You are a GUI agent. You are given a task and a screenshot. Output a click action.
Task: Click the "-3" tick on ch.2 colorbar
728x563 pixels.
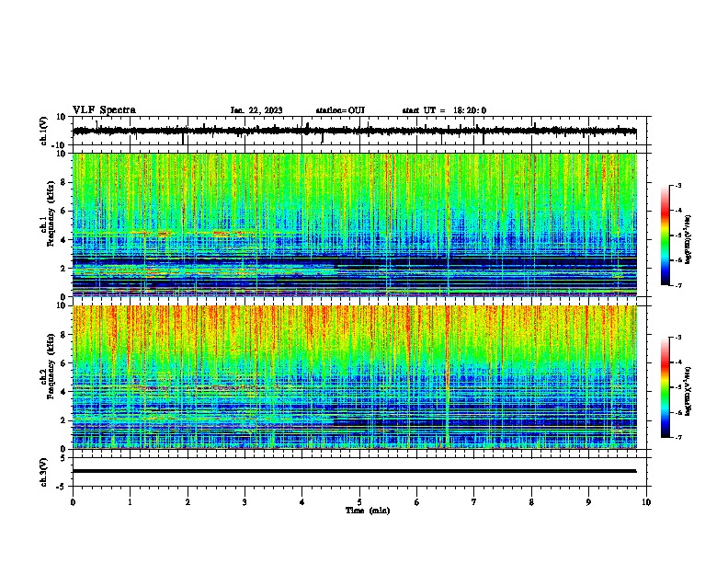(677, 338)
